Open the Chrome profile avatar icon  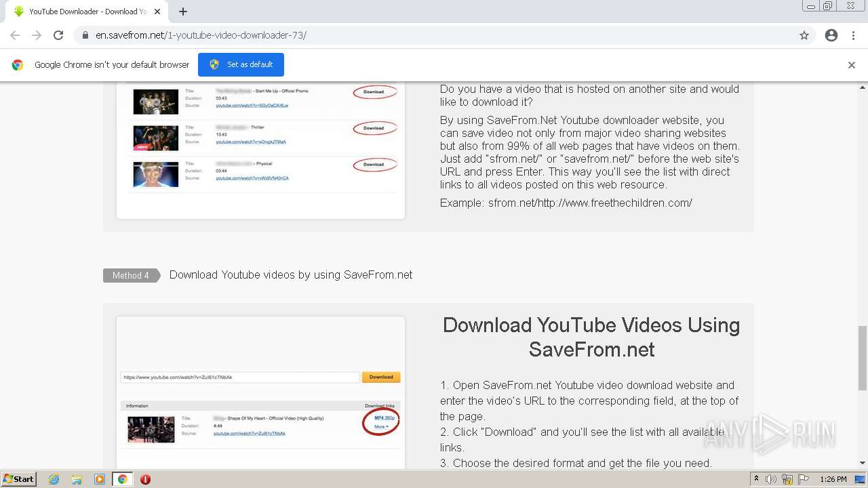831,35
